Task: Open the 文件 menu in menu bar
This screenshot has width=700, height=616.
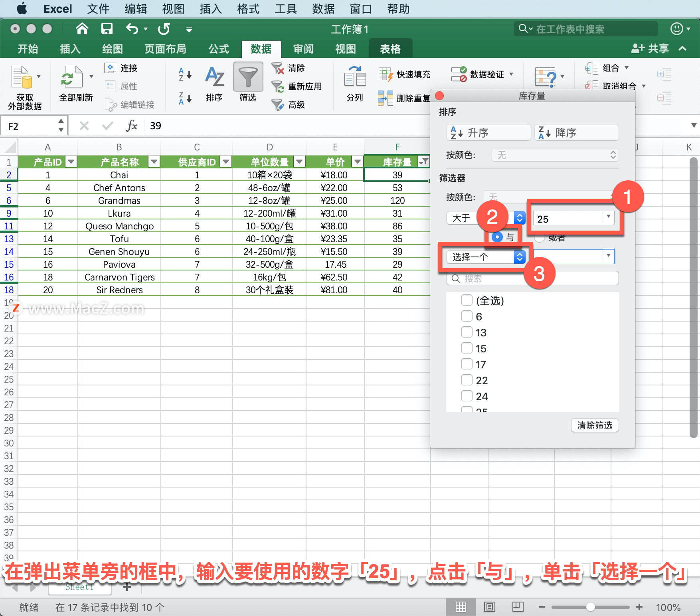Action: click(x=98, y=9)
